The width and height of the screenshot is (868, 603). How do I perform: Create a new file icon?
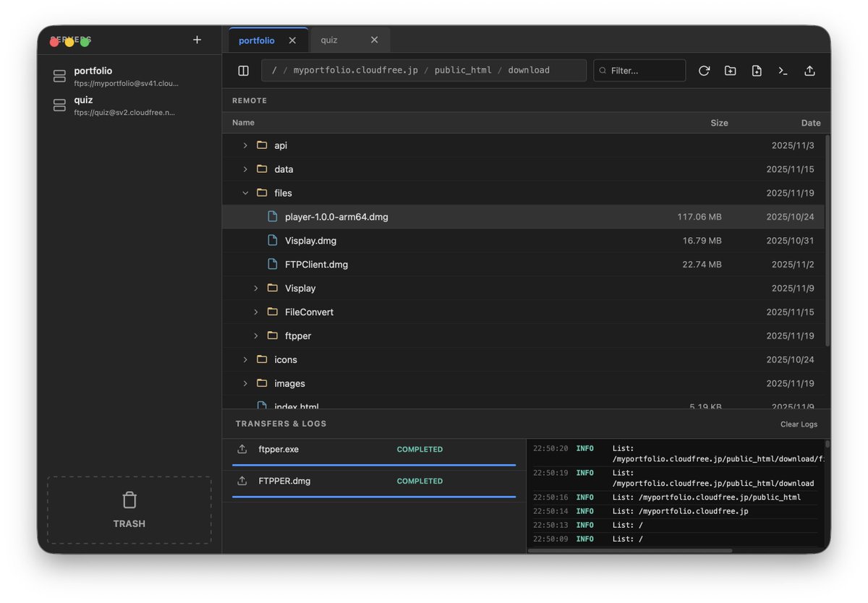pyautogui.click(x=757, y=70)
